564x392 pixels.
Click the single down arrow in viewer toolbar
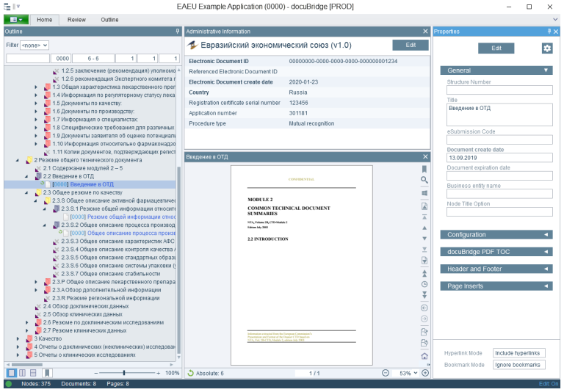coord(424,239)
